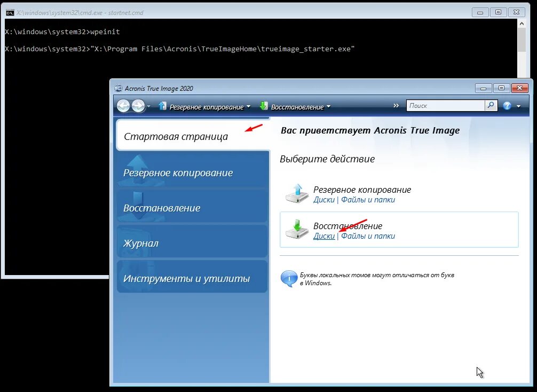Screen dimensions: 537x392
Task: Maximize the cmd.exe window
Action: coord(499,12)
